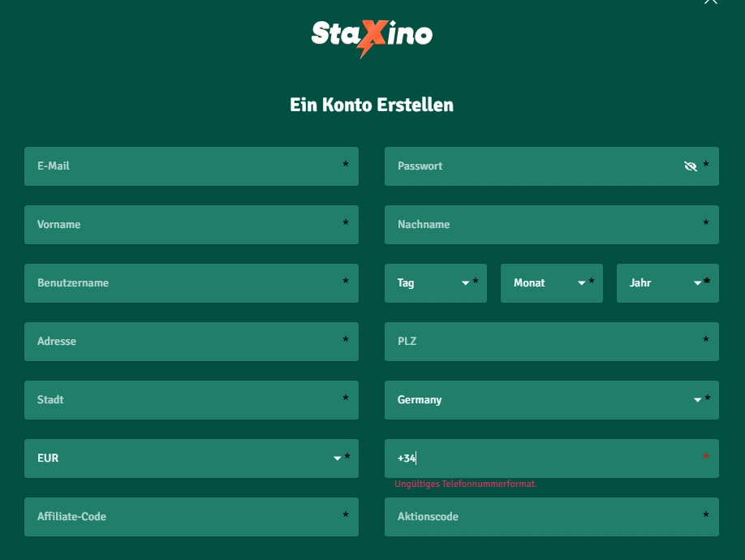Screen dimensions: 745x560
Task: Open the Tag dropdown
Action: pos(436,283)
